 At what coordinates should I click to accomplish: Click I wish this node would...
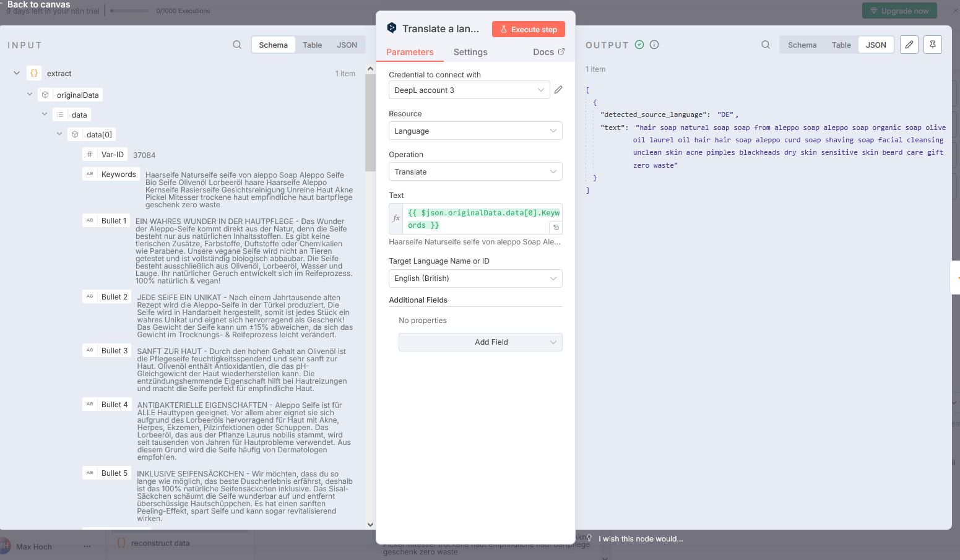click(641, 538)
